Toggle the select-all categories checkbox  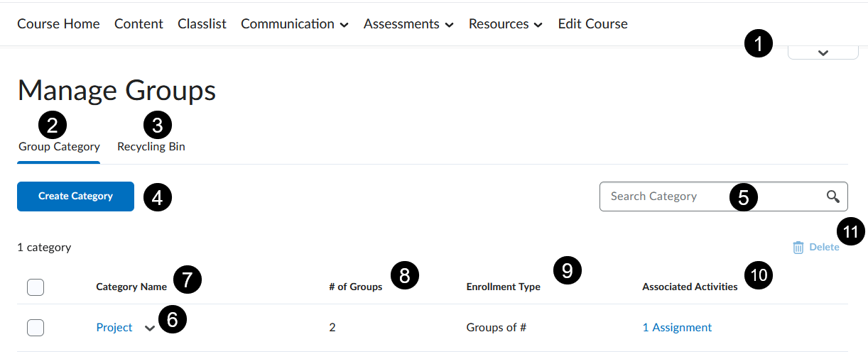(36, 287)
